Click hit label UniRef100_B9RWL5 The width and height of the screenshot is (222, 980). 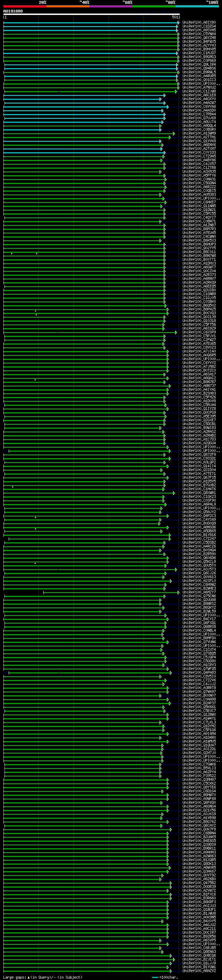(199, 72)
